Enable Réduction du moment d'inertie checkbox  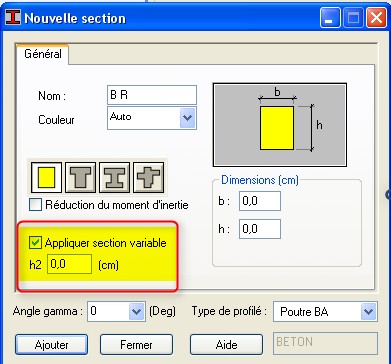click(35, 205)
